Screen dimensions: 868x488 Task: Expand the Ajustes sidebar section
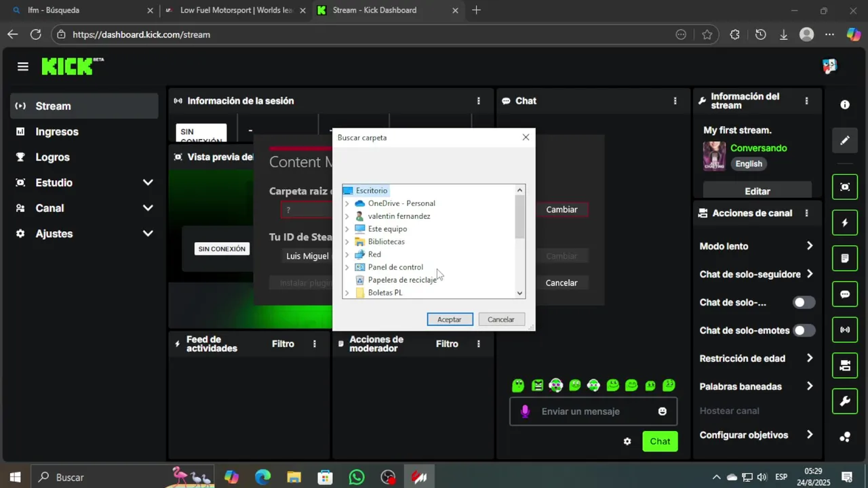(148, 233)
